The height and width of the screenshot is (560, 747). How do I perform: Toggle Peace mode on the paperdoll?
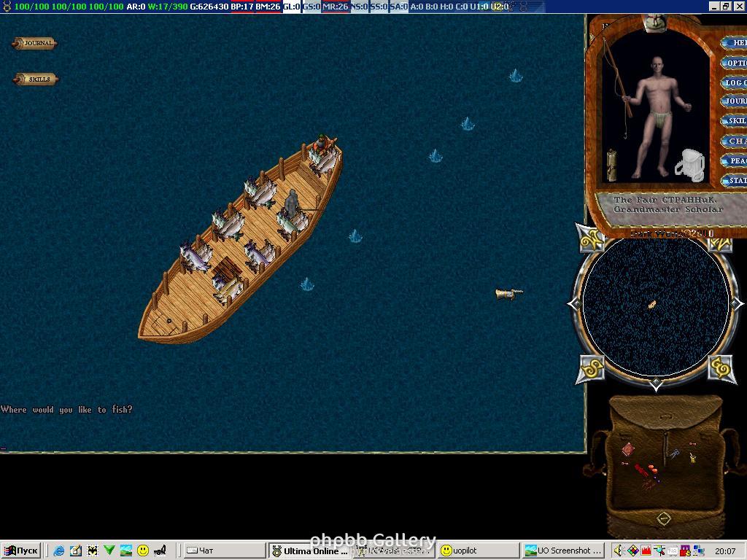pyautogui.click(x=735, y=160)
